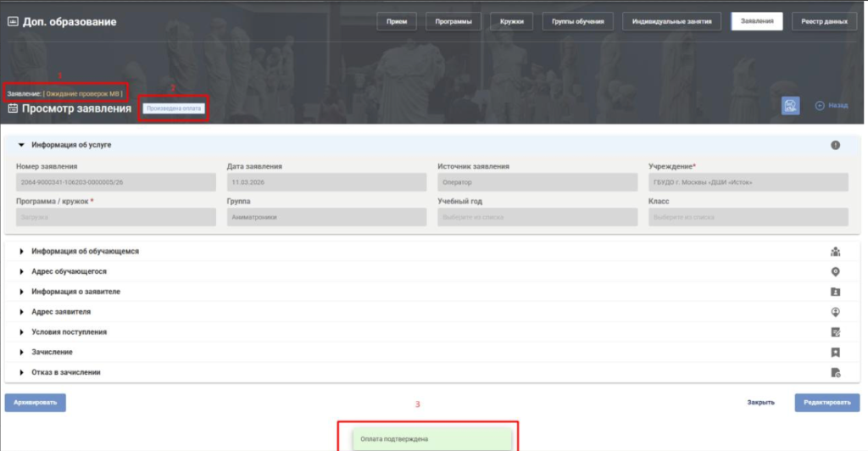Click the bookmark icon for Зачисление
The image size is (868, 451).
coord(835,353)
